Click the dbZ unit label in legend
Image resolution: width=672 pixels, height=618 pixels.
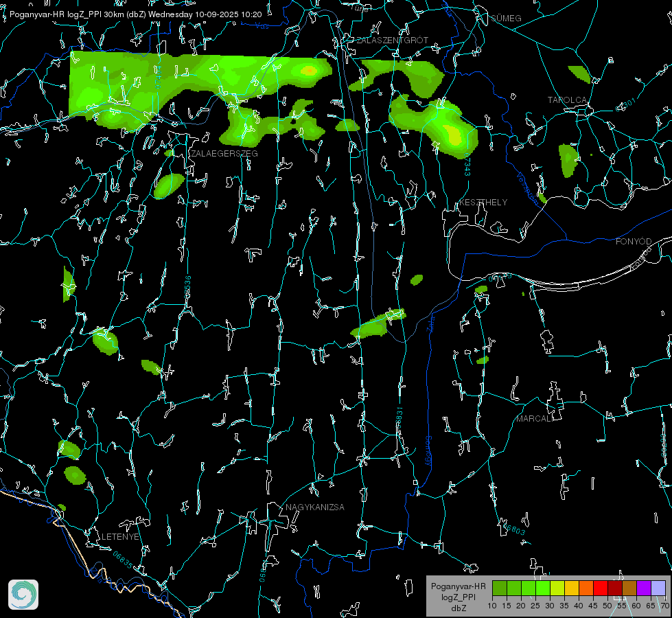pos(458,608)
